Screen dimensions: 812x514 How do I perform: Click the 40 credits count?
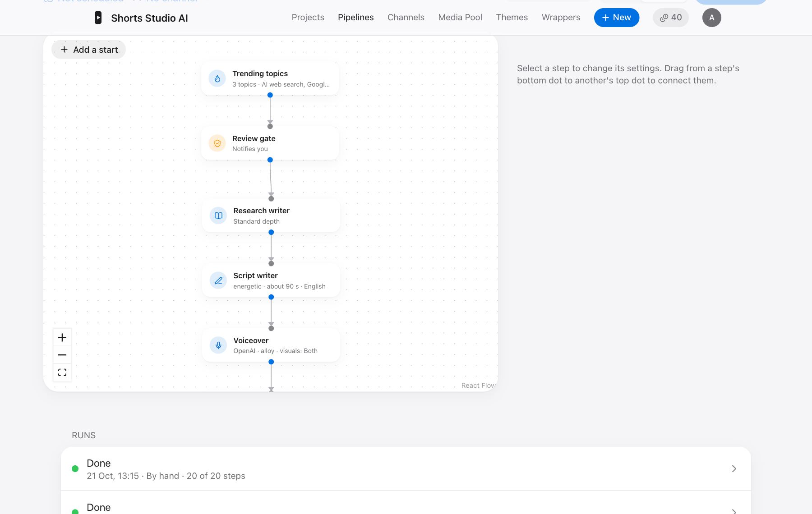click(x=676, y=18)
